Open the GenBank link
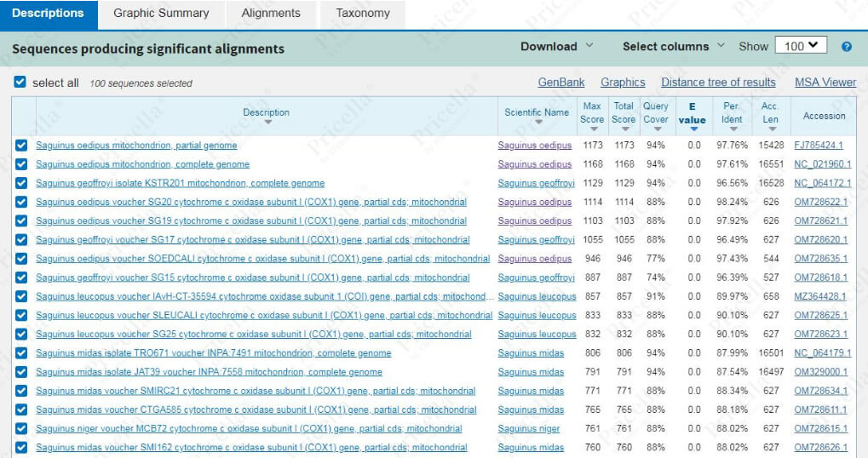The height and width of the screenshot is (458, 868). [560, 83]
